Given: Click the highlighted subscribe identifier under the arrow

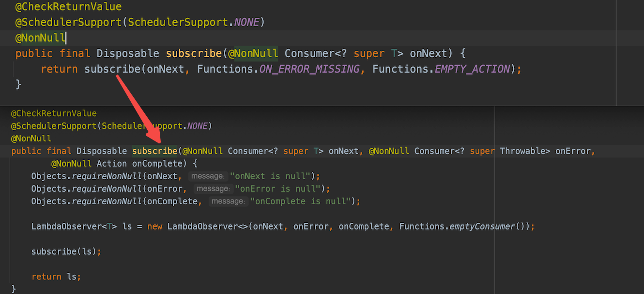Looking at the screenshot, I should pyautogui.click(x=154, y=151).
